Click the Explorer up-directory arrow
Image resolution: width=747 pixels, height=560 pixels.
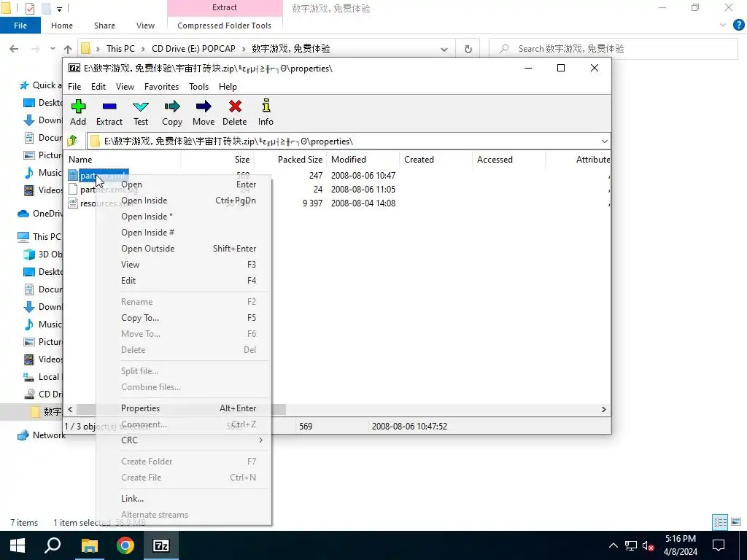tap(68, 49)
